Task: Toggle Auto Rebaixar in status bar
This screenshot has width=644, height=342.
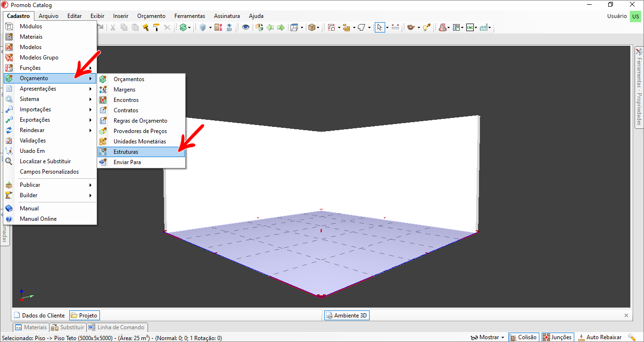Action: pyautogui.click(x=600, y=337)
